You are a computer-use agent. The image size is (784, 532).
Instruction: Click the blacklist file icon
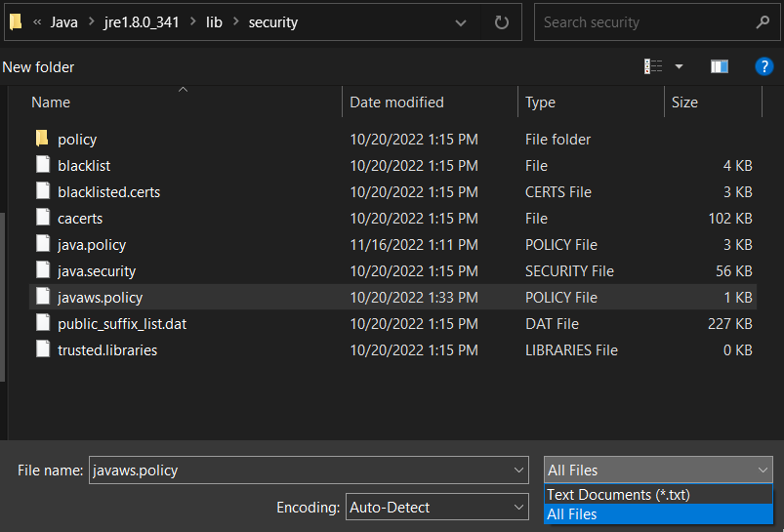[x=43, y=165]
